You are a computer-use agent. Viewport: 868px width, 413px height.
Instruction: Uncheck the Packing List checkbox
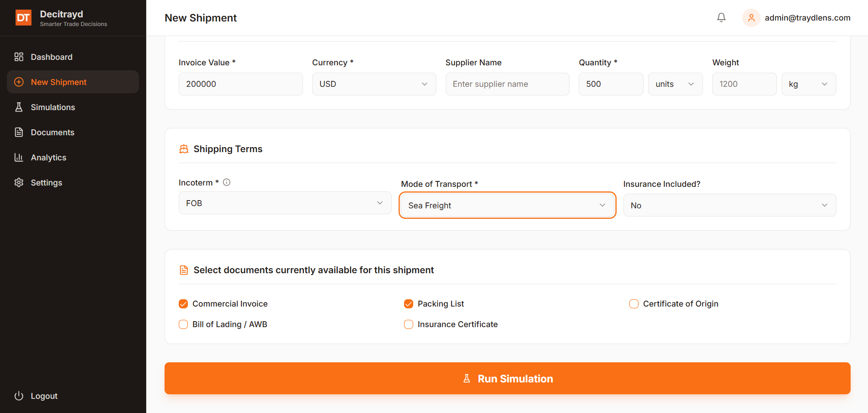pyautogui.click(x=409, y=304)
